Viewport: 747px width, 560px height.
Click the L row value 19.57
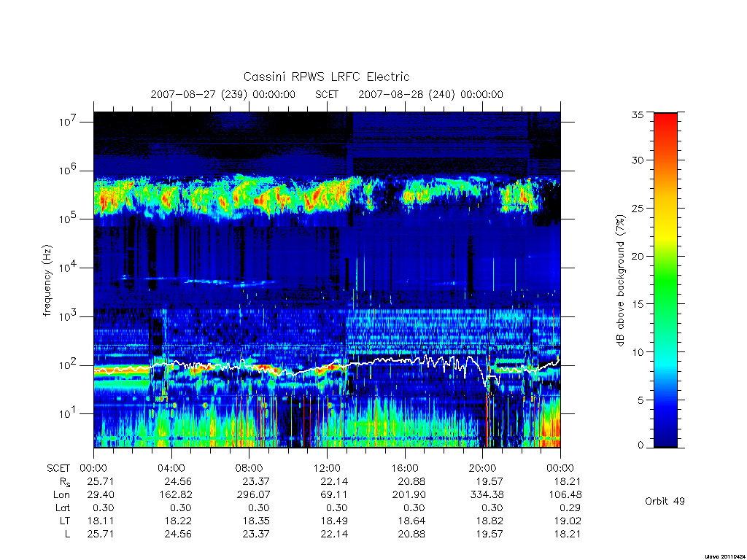pos(489,534)
